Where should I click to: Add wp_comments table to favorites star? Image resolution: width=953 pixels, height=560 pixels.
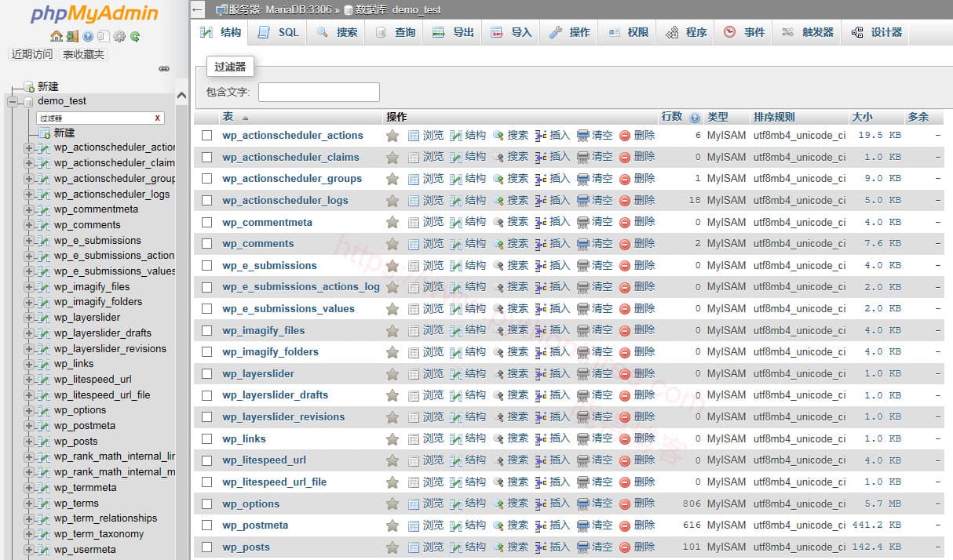(x=393, y=244)
